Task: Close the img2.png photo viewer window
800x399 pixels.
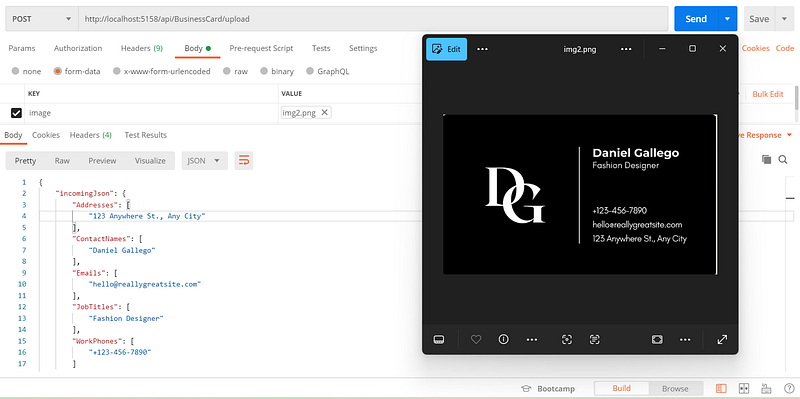Action: [722, 48]
